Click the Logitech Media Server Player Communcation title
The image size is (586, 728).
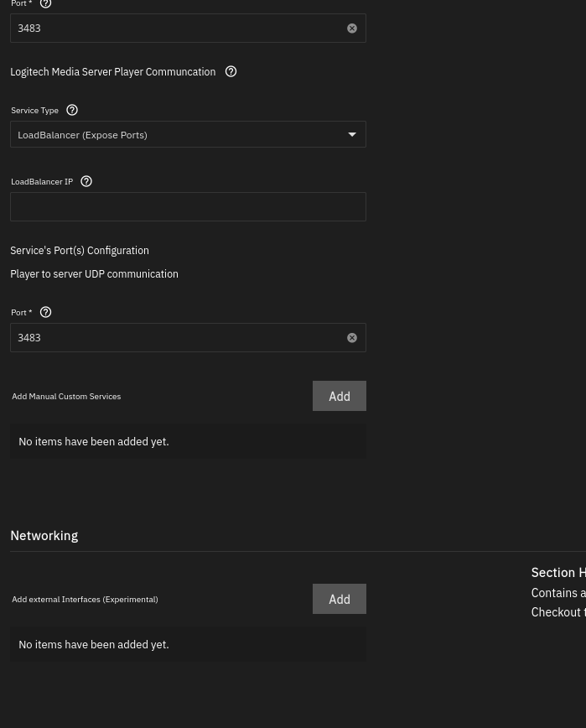[x=112, y=72]
